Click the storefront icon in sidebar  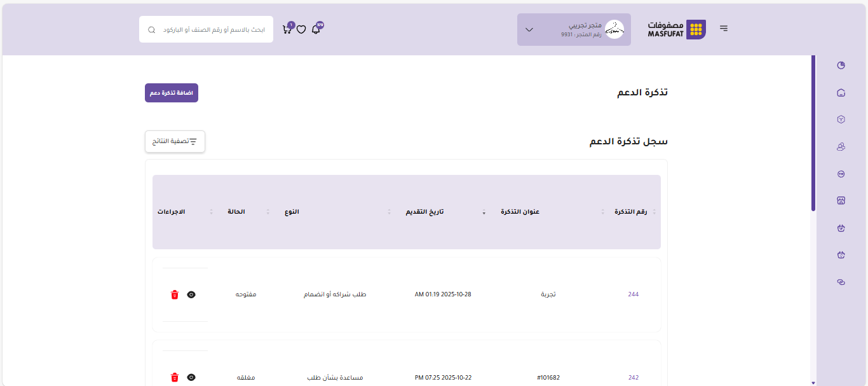pos(841,200)
